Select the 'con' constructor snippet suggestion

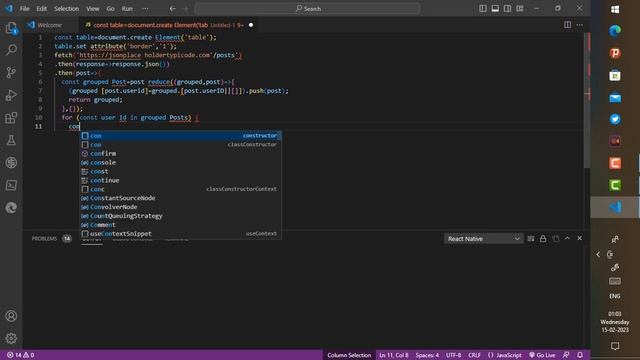pyautogui.click(x=180, y=136)
